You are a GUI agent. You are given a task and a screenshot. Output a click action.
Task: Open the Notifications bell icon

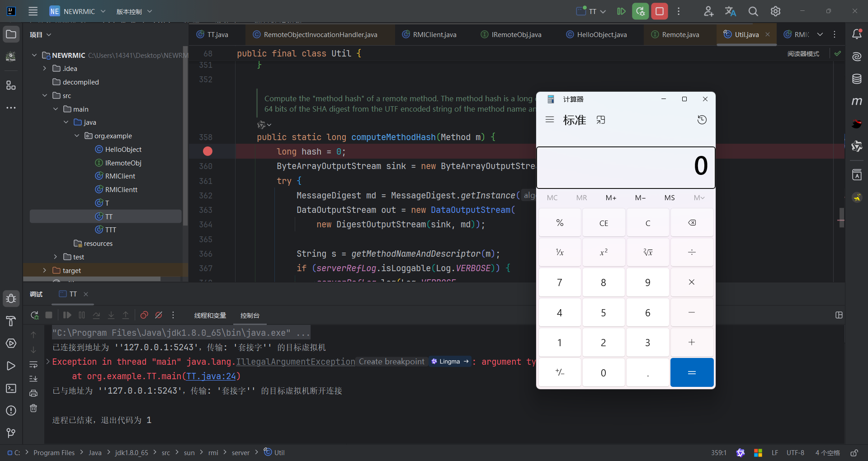857,34
